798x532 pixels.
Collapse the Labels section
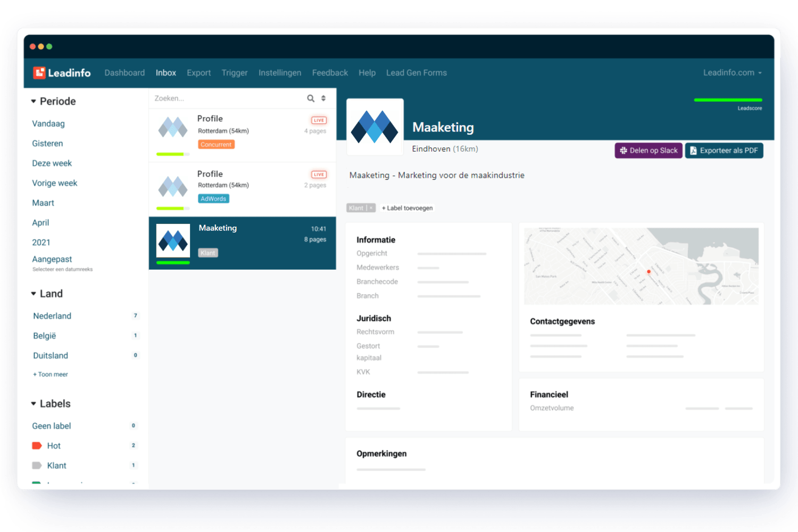pos(34,404)
